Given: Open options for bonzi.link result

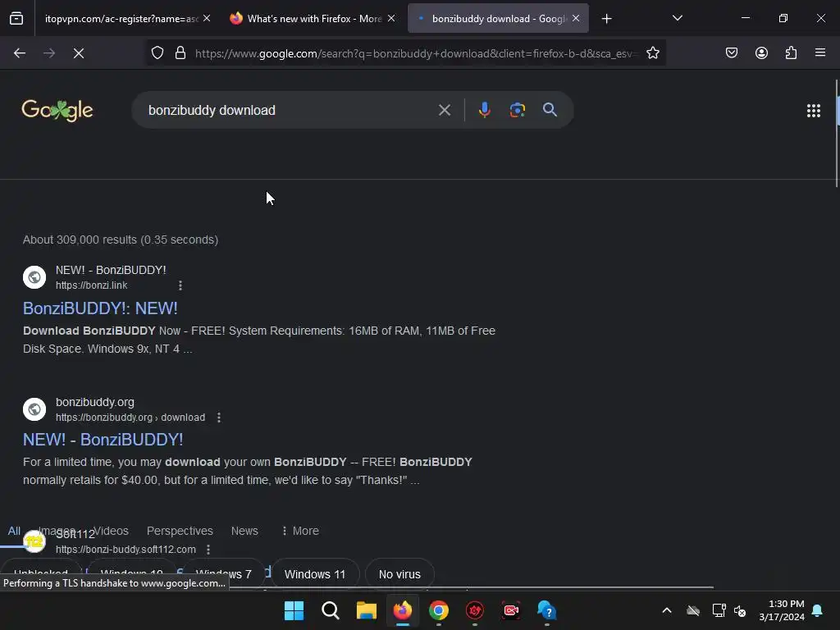Looking at the screenshot, I should click(180, 285).
